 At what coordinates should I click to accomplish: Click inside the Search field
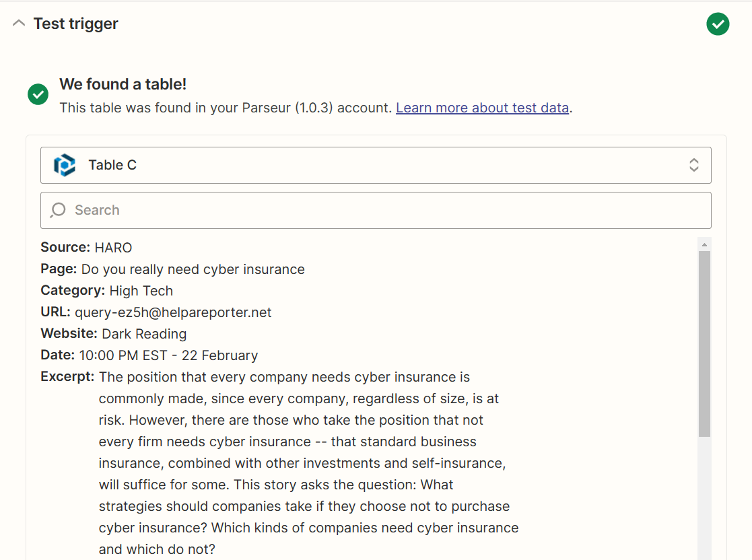pyautogui.click(x=269, y=210)
